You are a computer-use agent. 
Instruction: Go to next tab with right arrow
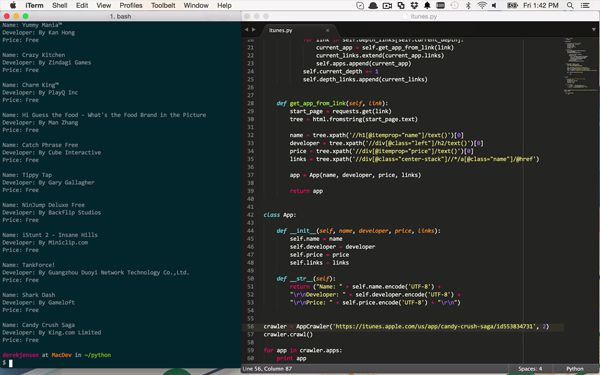[253, 29]
